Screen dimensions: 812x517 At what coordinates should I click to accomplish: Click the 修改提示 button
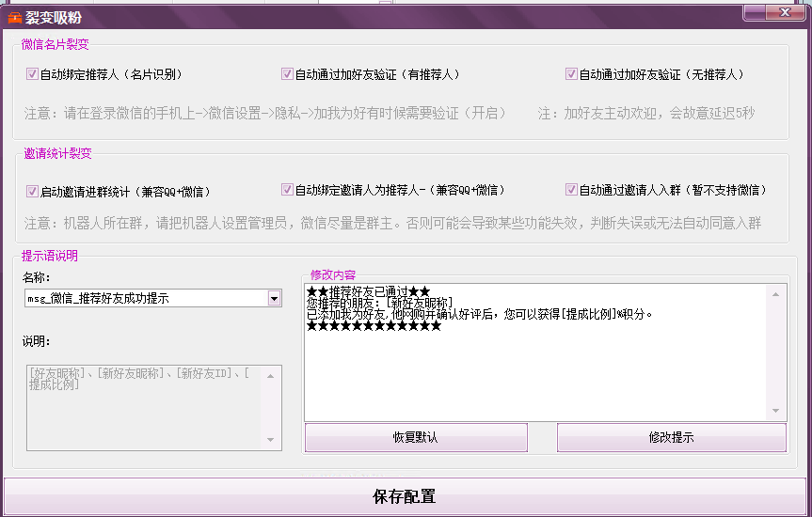[671, 437]
